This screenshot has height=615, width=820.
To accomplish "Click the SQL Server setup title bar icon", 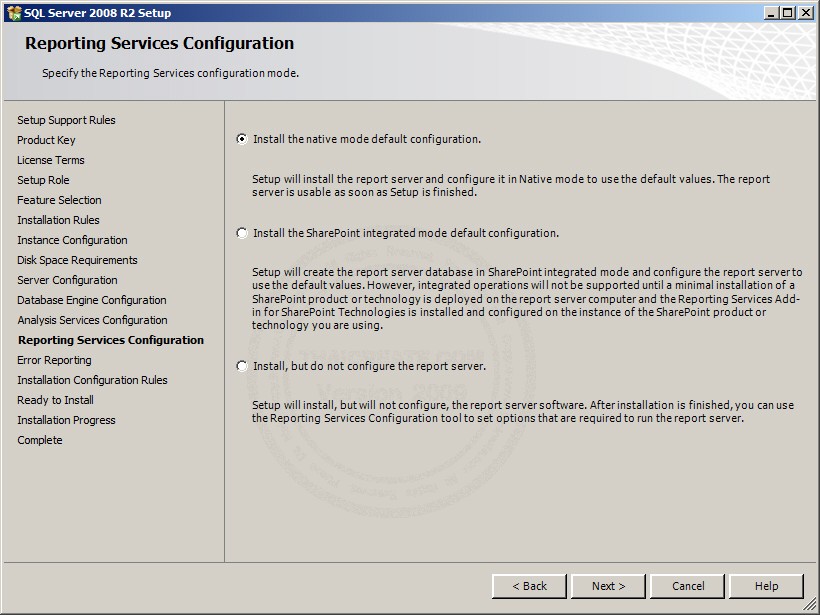I will pyautogui.click(x=14, y=13).
